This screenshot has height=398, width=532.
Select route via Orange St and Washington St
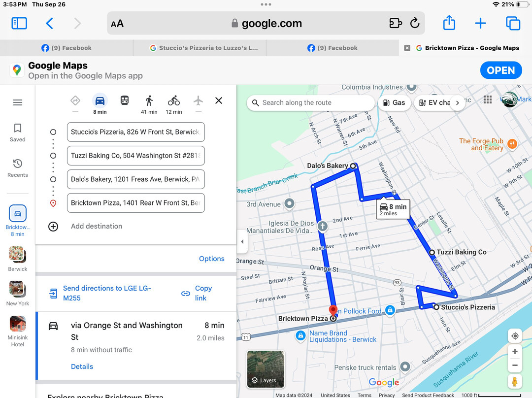136,345
